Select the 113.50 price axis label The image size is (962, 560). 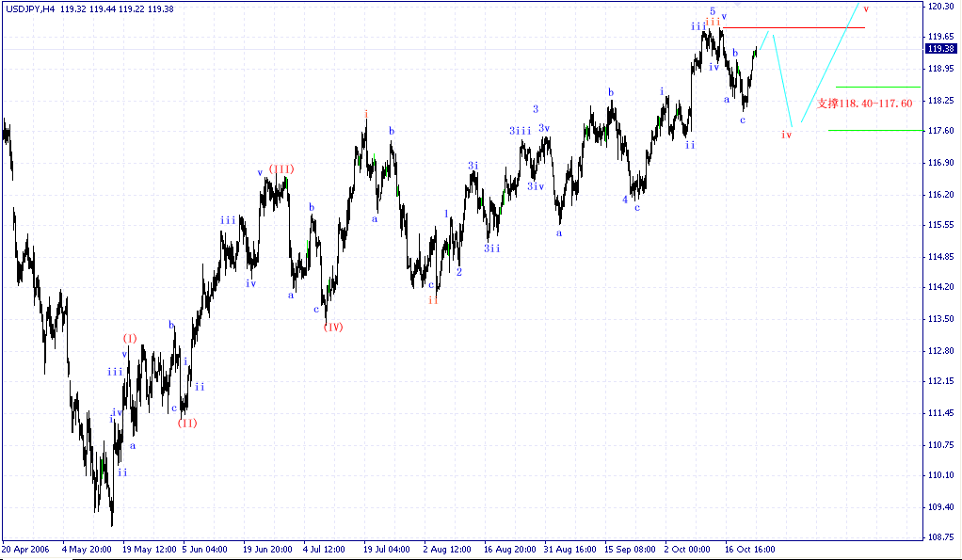pos(941,318)
